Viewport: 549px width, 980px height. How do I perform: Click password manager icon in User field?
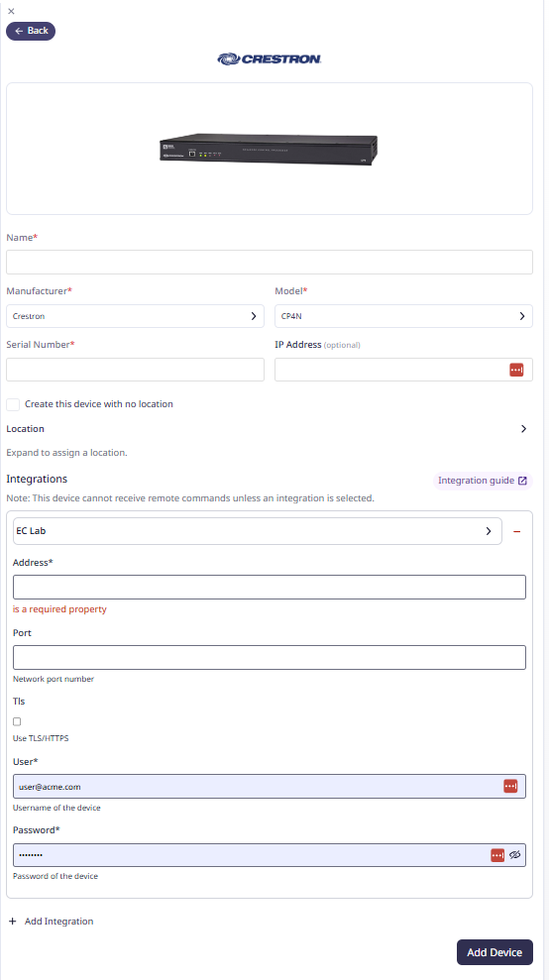[x=510, y=786]
